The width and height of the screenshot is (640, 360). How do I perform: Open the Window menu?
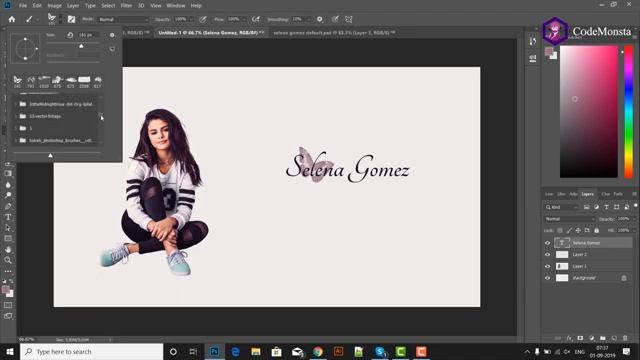[176, 6]
